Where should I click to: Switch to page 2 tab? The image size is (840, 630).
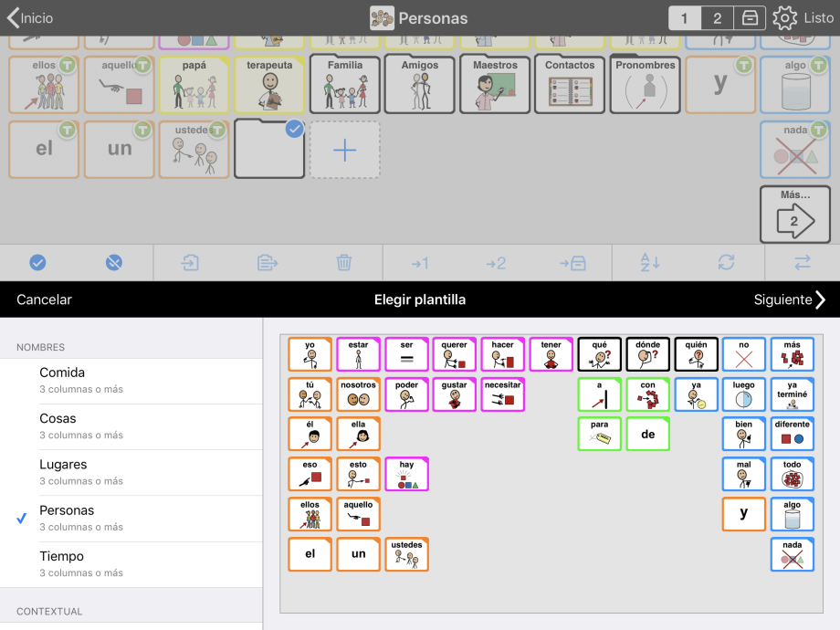point(717,18)
